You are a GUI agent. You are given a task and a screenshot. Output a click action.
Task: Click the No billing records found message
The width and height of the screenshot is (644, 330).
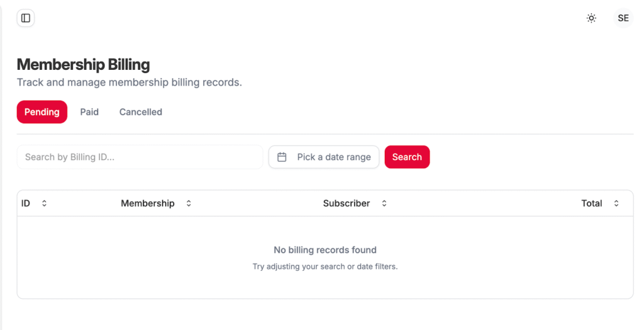pyautogui.click(x=325, y=250)
